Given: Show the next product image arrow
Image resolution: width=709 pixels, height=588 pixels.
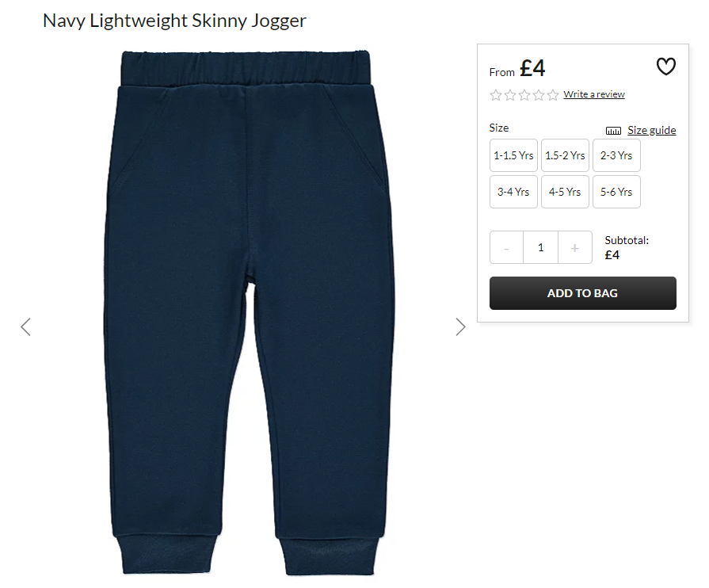Looking at the screenshot, I should pyautogui.click(x=460, y=327).
